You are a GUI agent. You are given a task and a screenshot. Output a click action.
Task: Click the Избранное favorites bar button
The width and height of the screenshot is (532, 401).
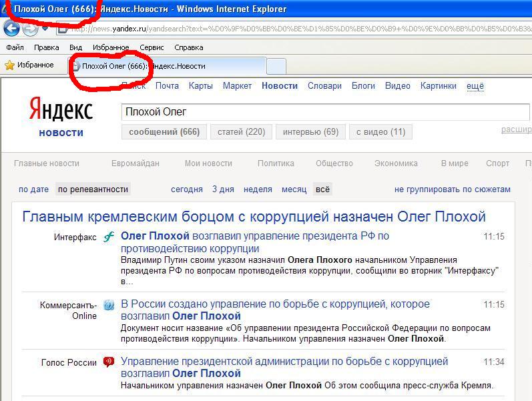coord(29,65)
